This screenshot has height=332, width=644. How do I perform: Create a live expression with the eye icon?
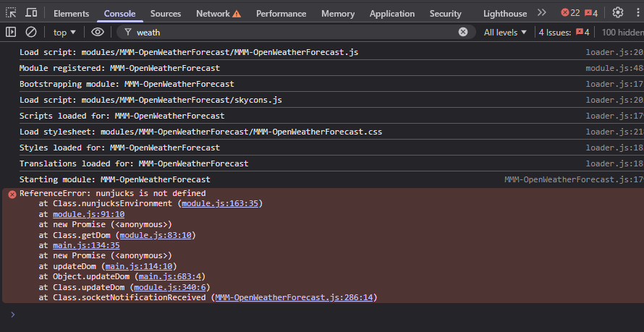pyautogui.click(x=98, y=32)
